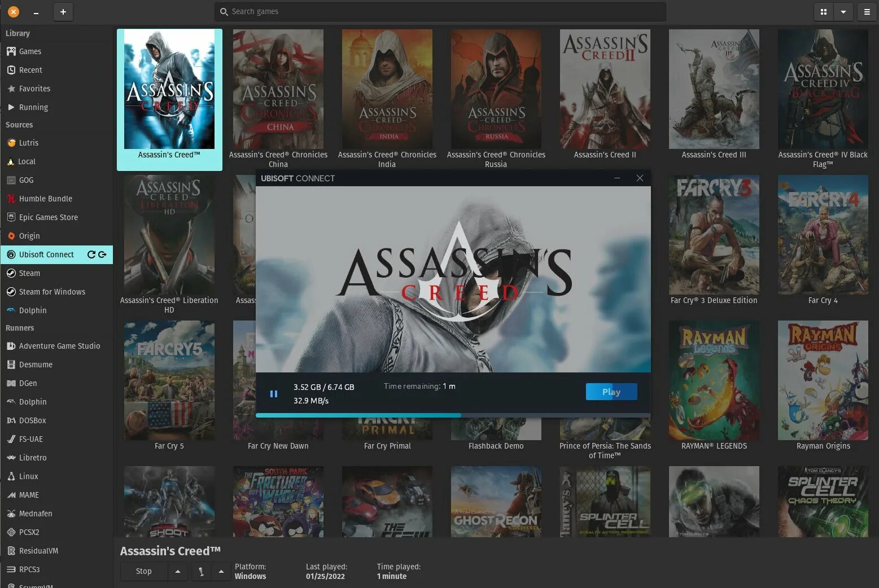
Task: Click the download progress bar
Action: 453,415
